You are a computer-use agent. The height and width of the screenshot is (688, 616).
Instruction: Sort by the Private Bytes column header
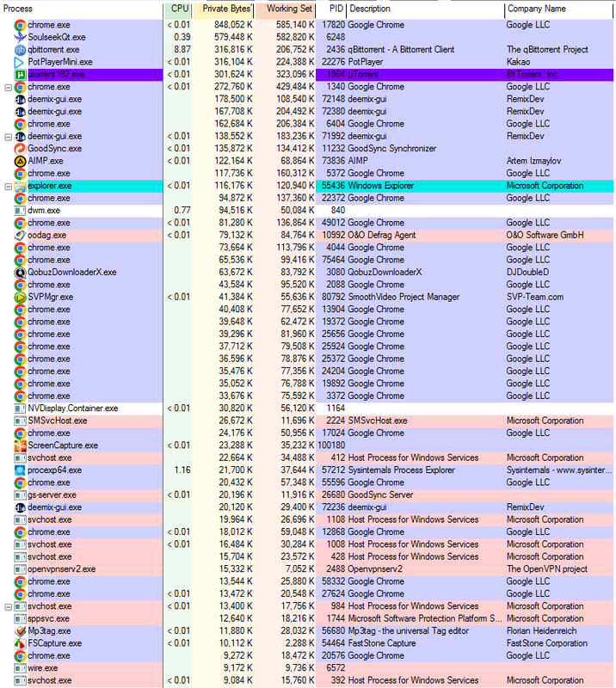[223, 9]
